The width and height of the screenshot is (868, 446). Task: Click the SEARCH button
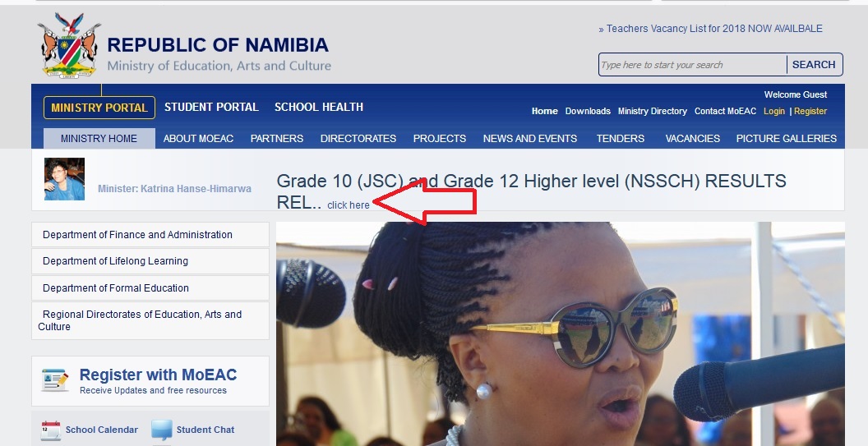pyautogui.click(x=814, y=65)
